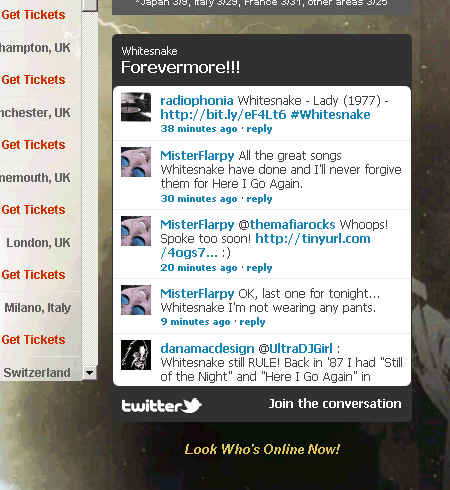Open danamacdesign username link

[207, 349]
